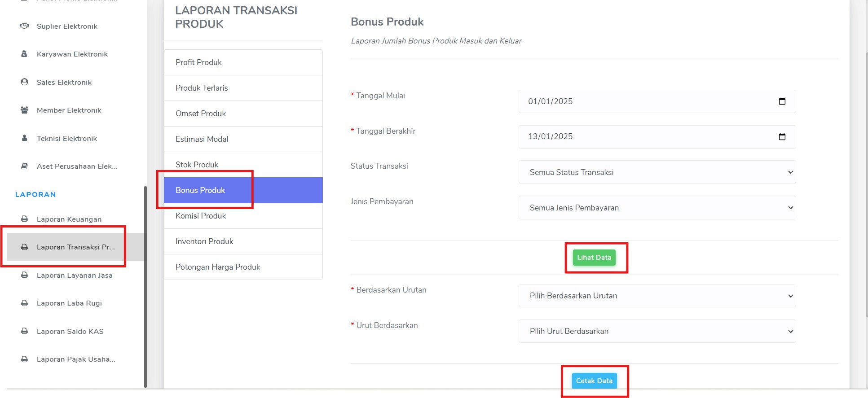Expand the Jenis Pembayaran dropdown
868x398 pixels.
click(657, 208)
